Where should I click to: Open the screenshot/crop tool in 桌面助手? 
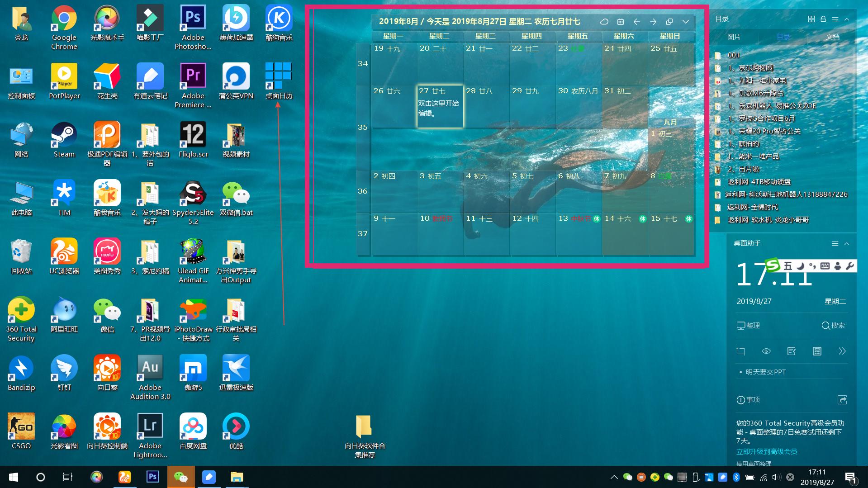pyautogui.click(x=741, y=351)
